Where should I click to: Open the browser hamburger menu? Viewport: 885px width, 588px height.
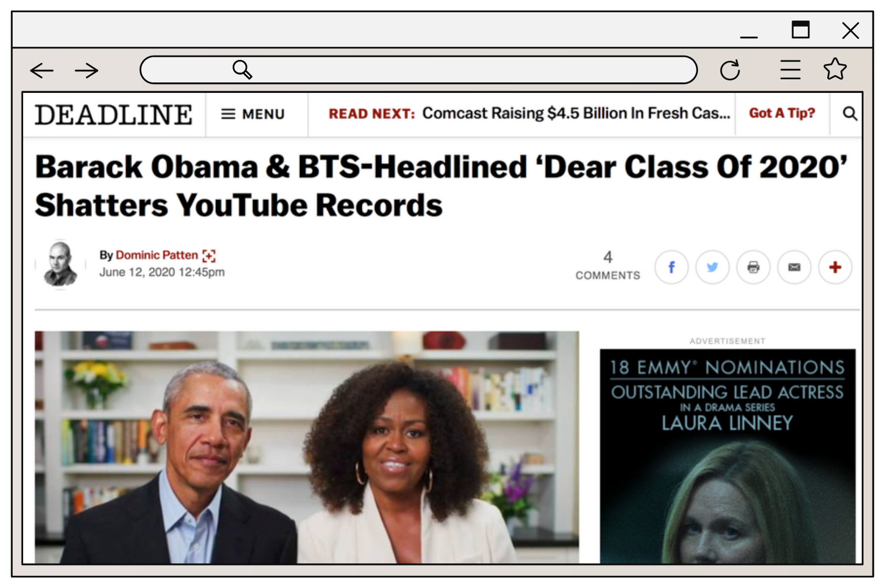790,69
